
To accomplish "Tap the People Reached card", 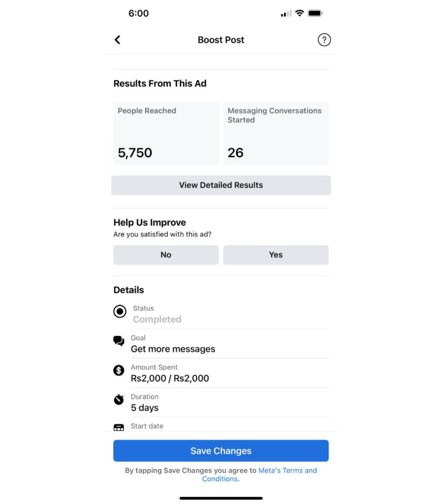I will [166, 133].
